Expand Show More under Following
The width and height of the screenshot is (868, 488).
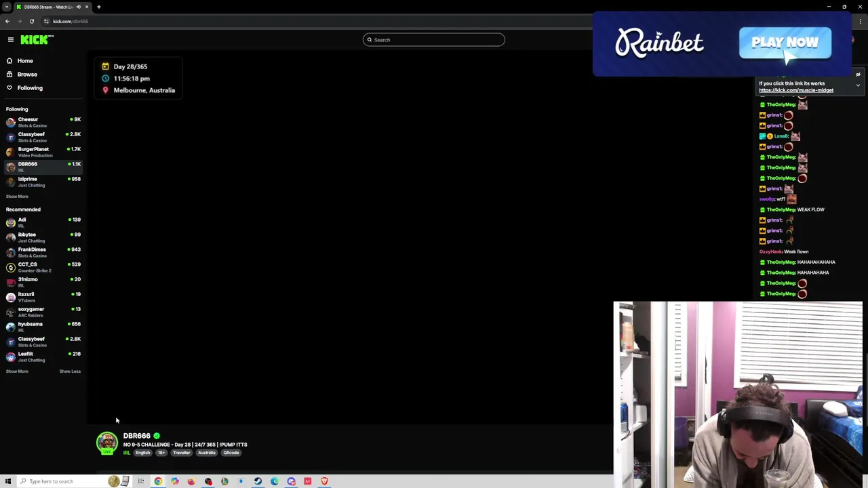tap(17, 197)
